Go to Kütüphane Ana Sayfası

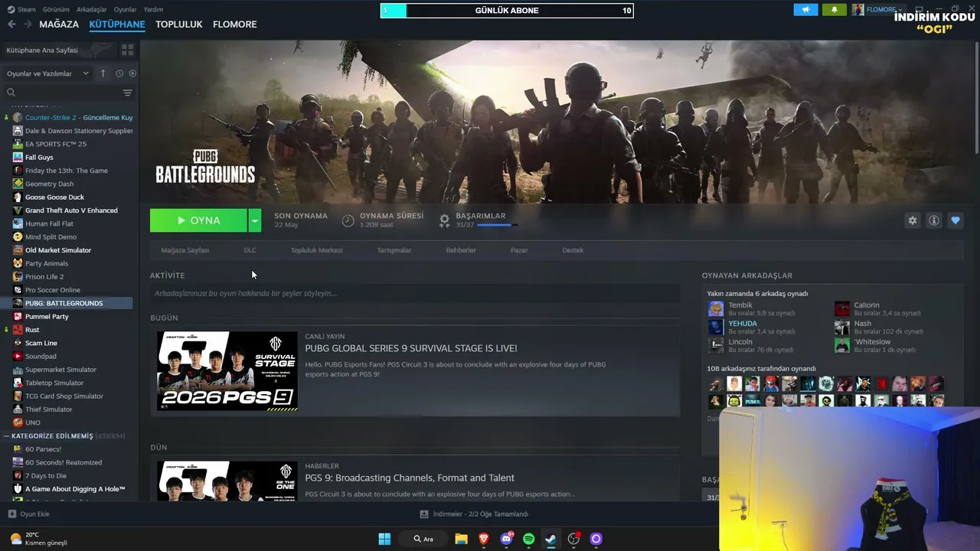(x=60, y=50)
